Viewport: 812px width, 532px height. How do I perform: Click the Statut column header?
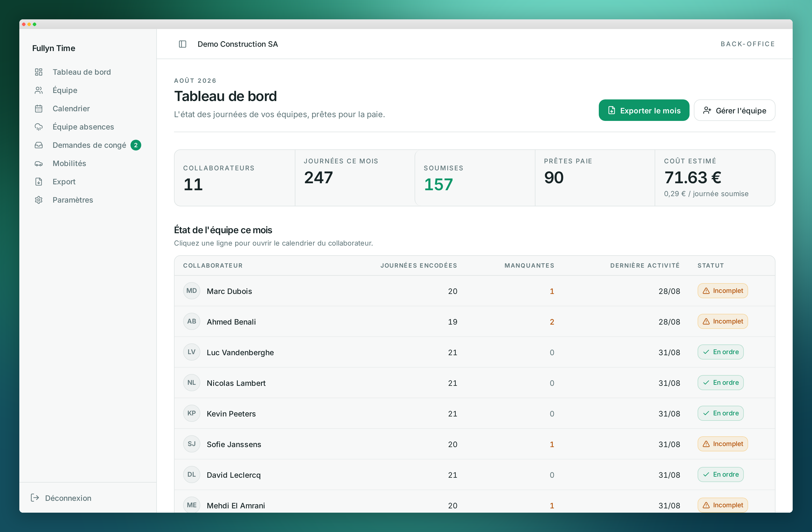click(x=711, y=266)
